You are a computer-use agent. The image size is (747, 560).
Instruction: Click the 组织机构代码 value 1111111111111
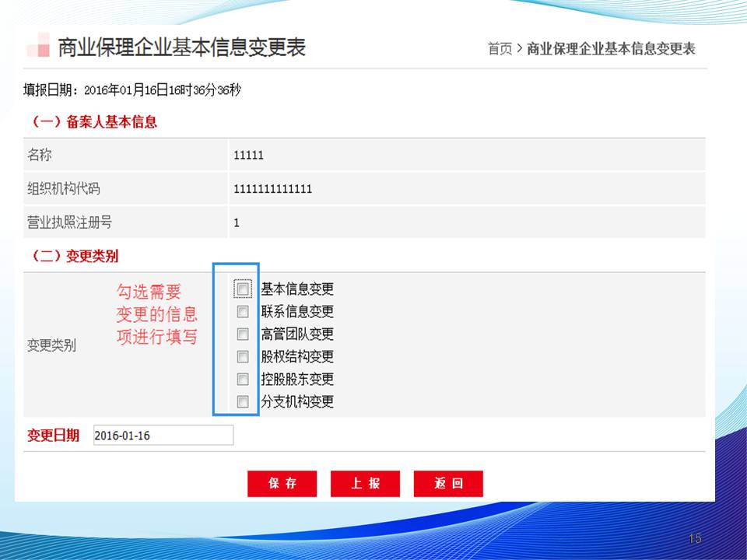pos(272,188)
